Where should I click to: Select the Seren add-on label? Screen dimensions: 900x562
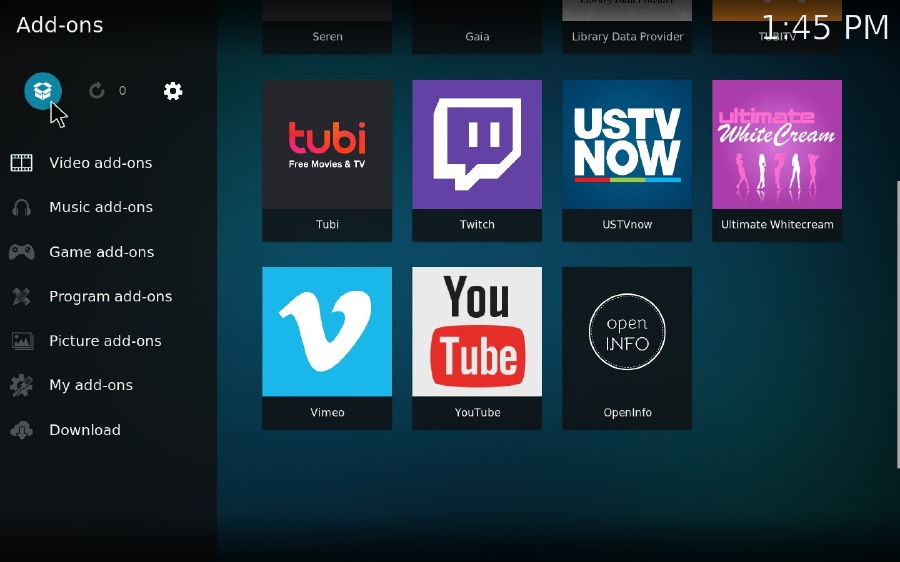(327, 37)
